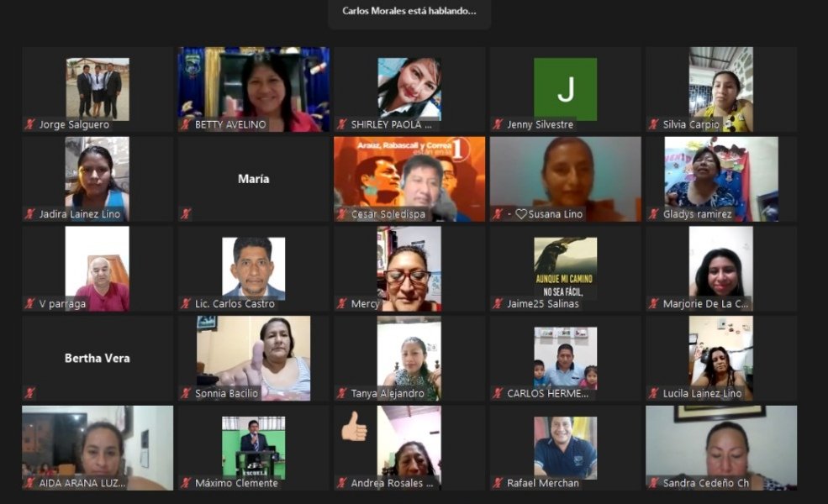Select V parraga's video feed
This screenshot has height=504, width=828.
98,269
